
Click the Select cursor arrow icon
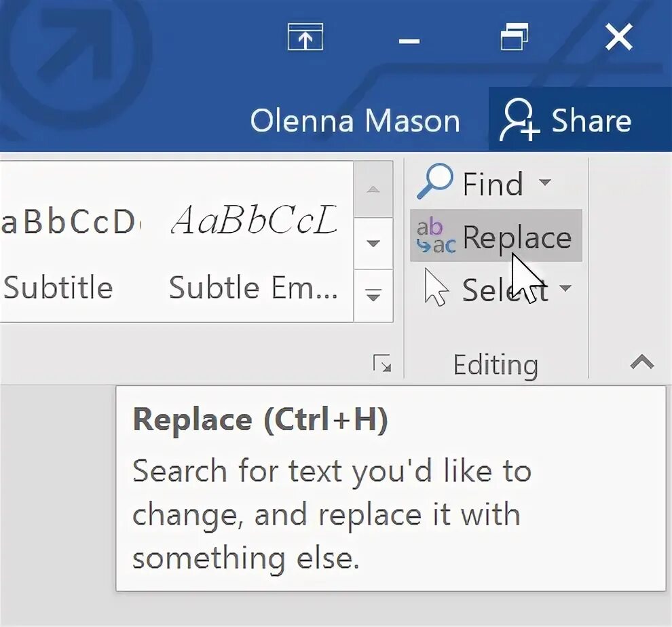[x=436, y=288]
